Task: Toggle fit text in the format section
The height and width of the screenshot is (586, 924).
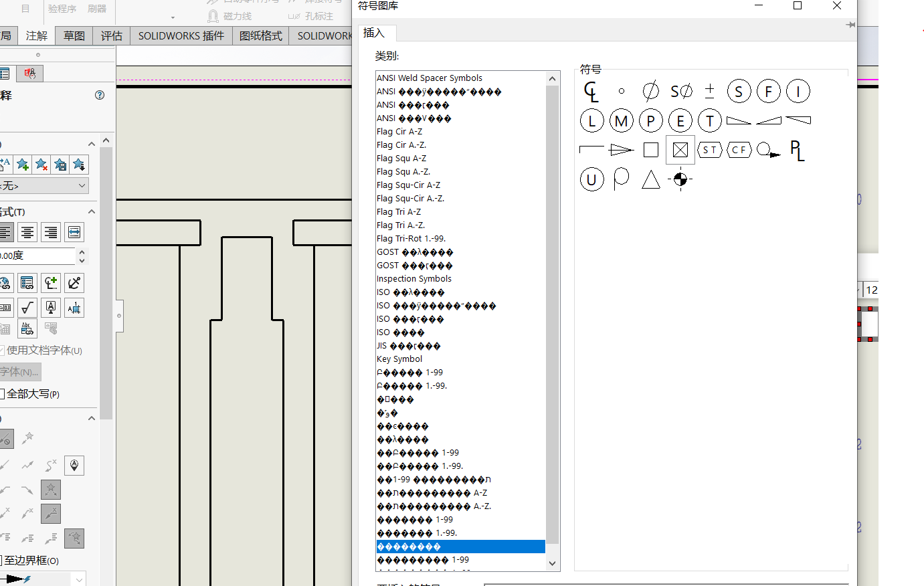Action: [74, 232]
